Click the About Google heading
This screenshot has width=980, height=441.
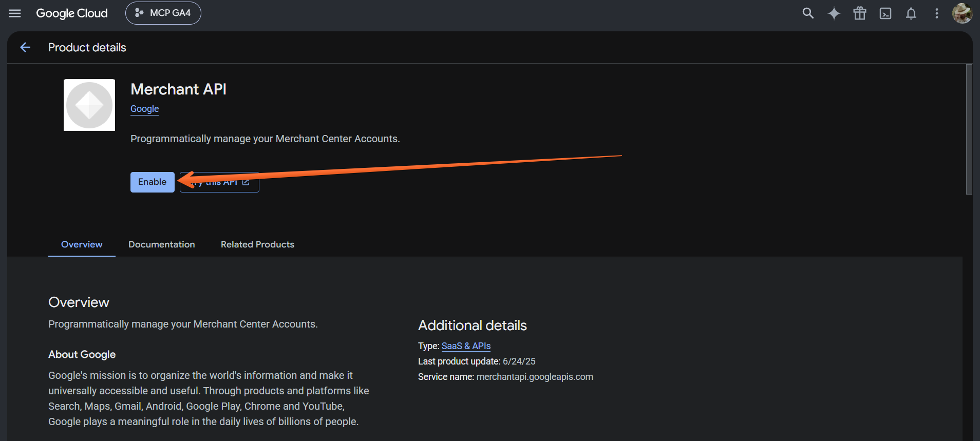pos(82,354)
